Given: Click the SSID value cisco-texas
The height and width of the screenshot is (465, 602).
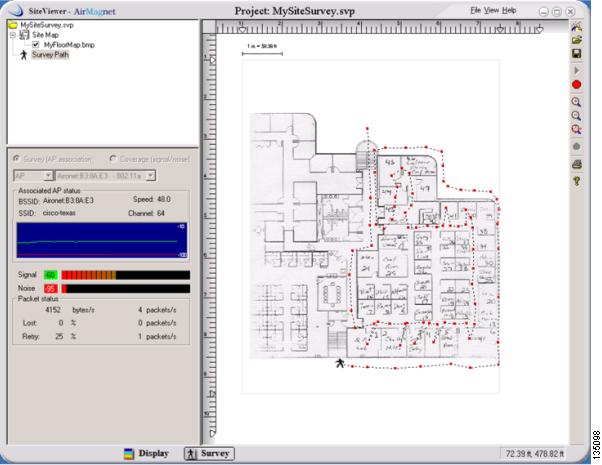Looking at the screenshot, I should pyautogui.click(x=59, y=213).
